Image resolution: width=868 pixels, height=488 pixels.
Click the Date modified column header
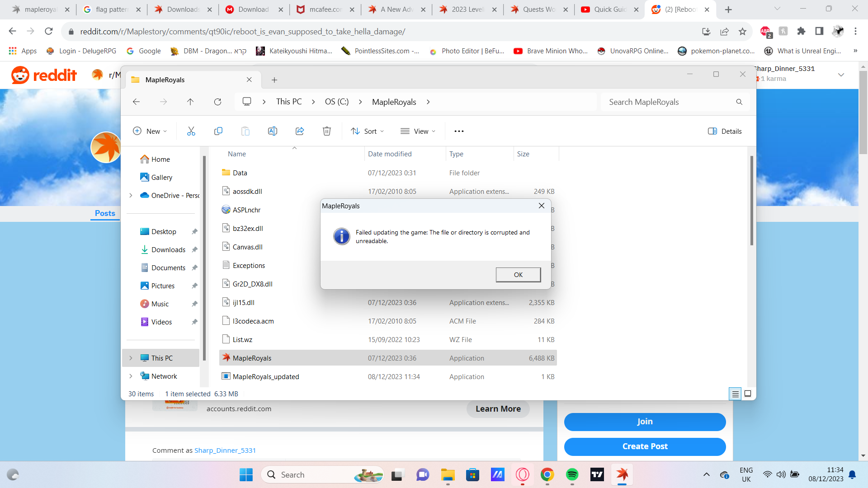pyautogui.click(x=390, y=154)
